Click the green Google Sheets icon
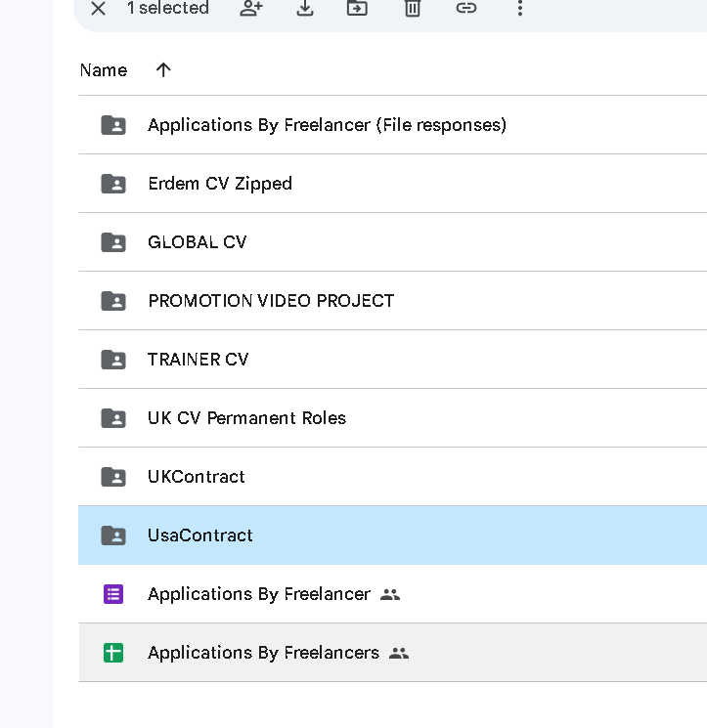The height and width of the screenshot is (728, 707). coord(113,653)
